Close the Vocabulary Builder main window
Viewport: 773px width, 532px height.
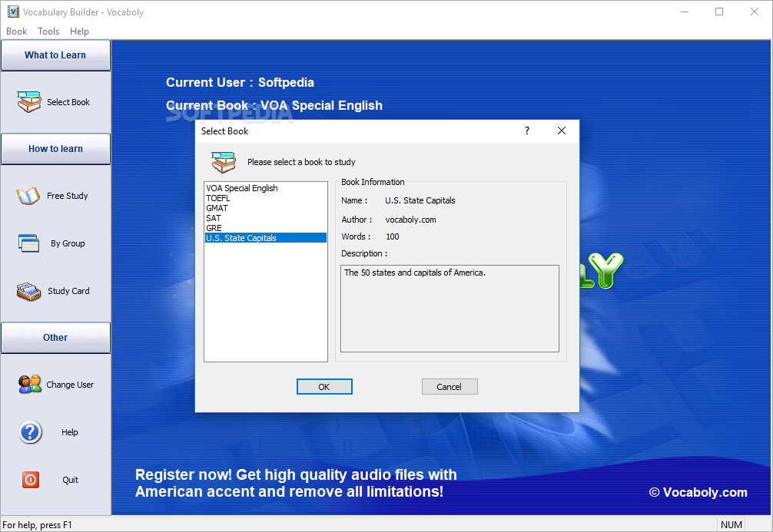point(755,12)
